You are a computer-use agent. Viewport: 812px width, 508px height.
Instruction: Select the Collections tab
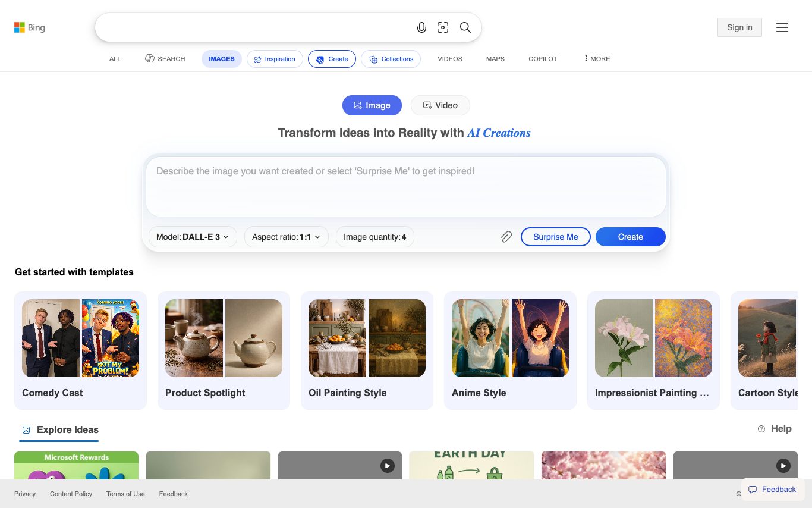coord(391,59)
